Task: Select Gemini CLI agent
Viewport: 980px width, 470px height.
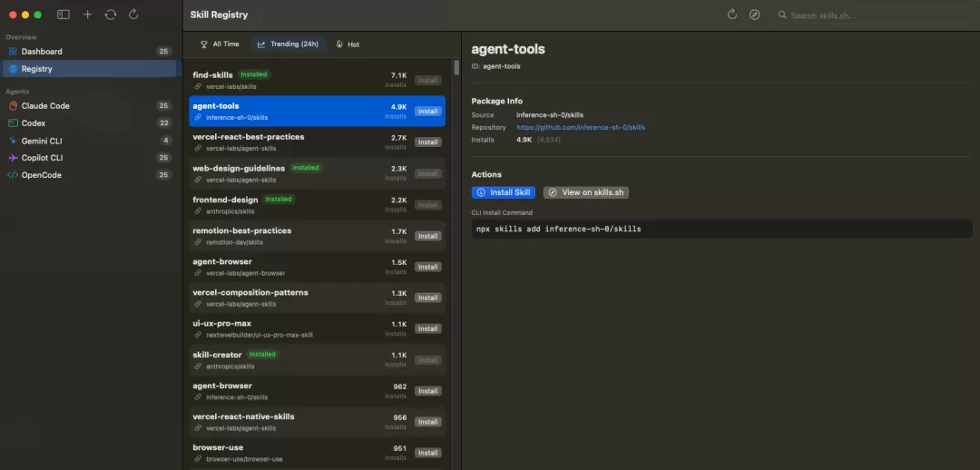Action: [x=89, y=141]
